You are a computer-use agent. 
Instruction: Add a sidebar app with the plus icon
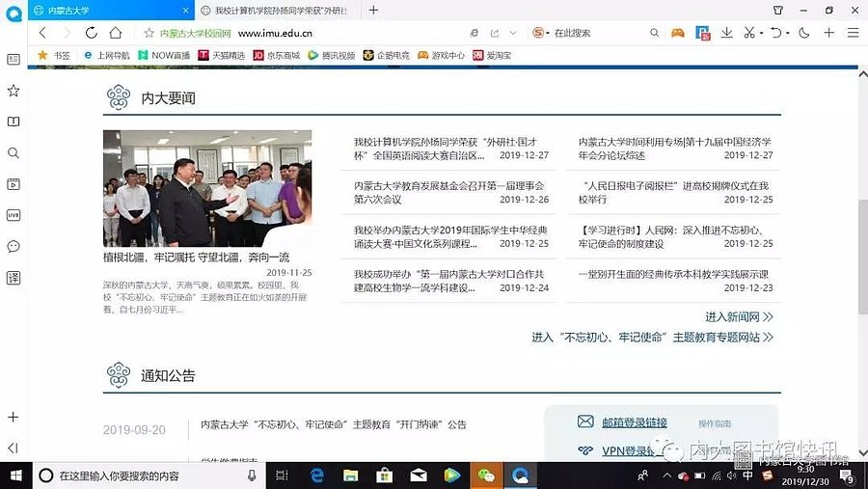14,417
